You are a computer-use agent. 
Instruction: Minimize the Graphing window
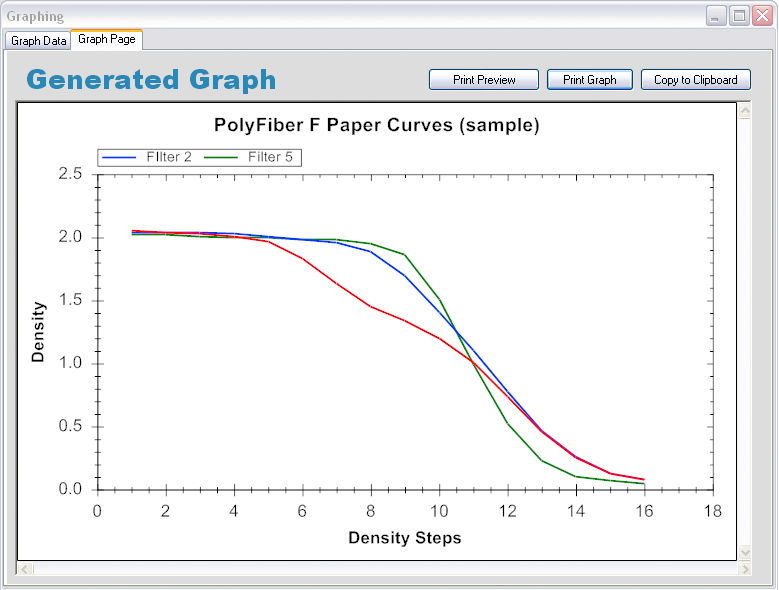pos(716,16)
